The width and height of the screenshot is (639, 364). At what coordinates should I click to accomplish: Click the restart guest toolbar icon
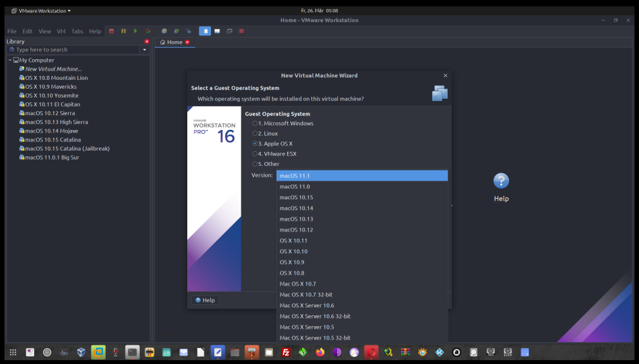pos(148,31)
